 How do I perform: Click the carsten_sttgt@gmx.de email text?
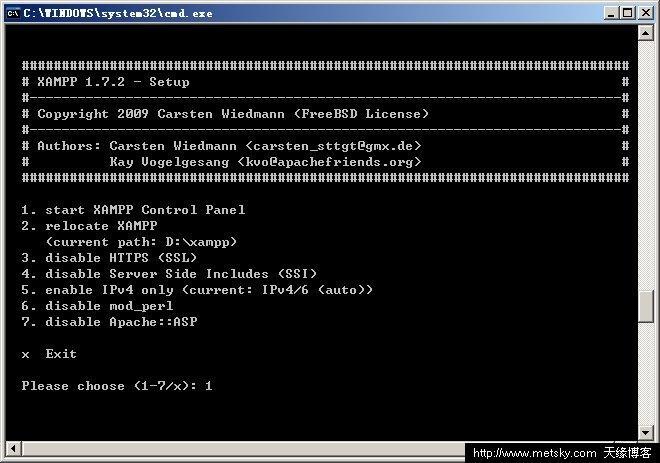(333, 146)
